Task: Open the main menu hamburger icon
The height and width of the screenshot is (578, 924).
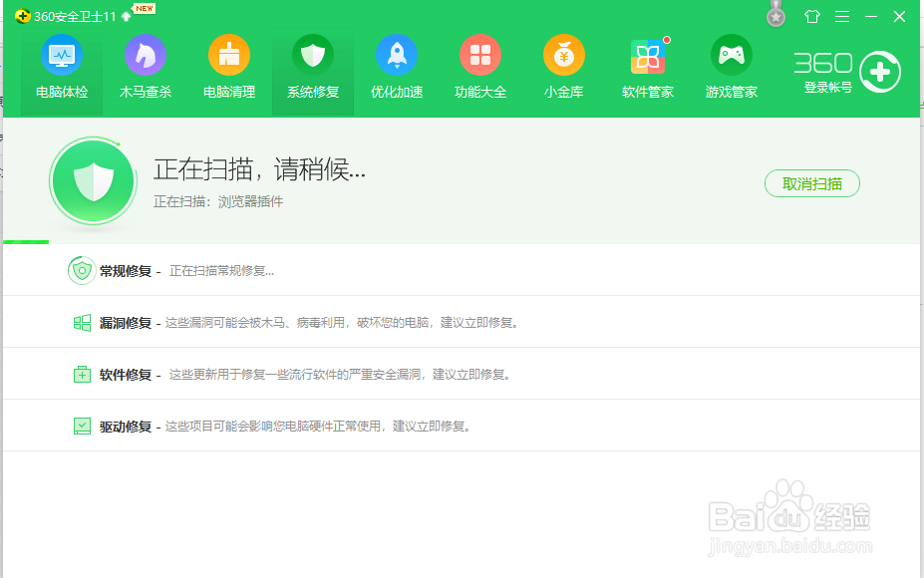Action: (842, 17)
